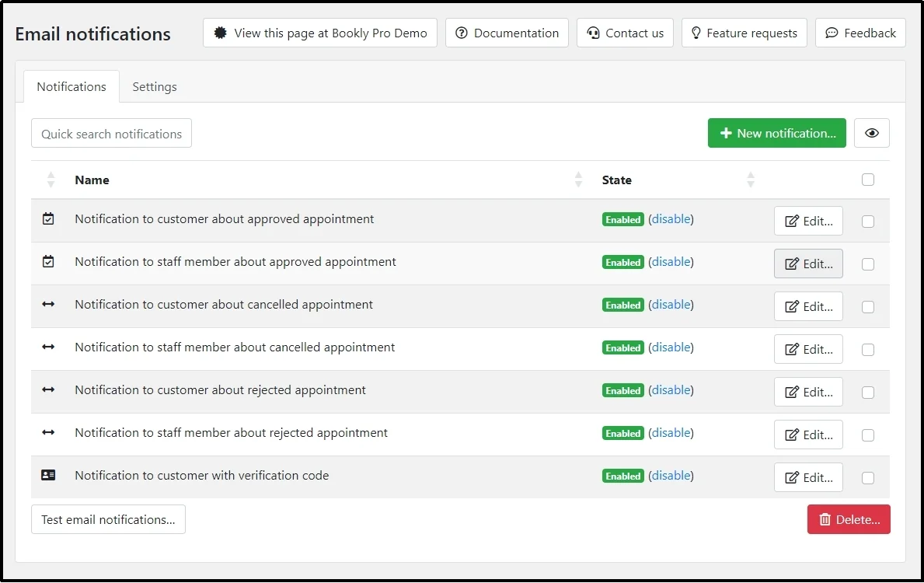Open Feature requests lightbulb button
This screenshot has height=583, width=924.
coord(744,33)
